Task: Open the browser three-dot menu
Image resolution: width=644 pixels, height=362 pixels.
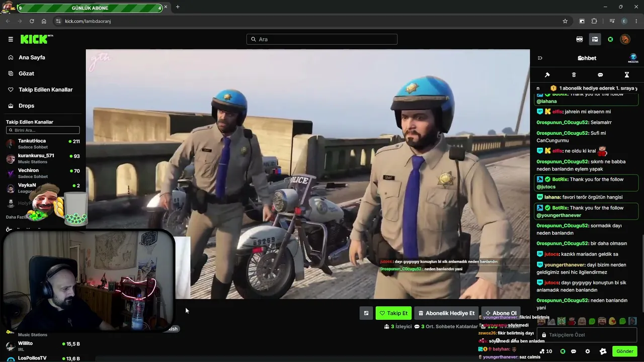Action: coord(636,21)
